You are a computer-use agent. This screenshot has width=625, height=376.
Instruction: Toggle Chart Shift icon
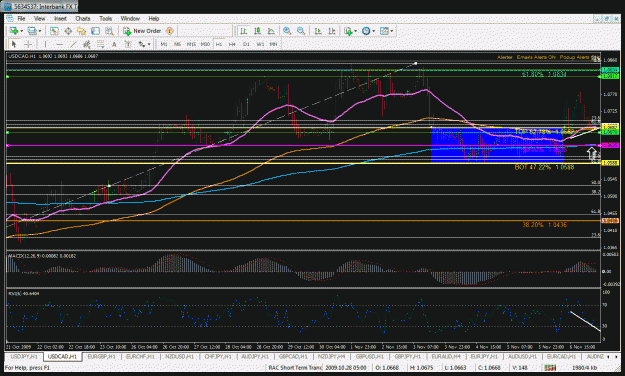click(332, 31)
